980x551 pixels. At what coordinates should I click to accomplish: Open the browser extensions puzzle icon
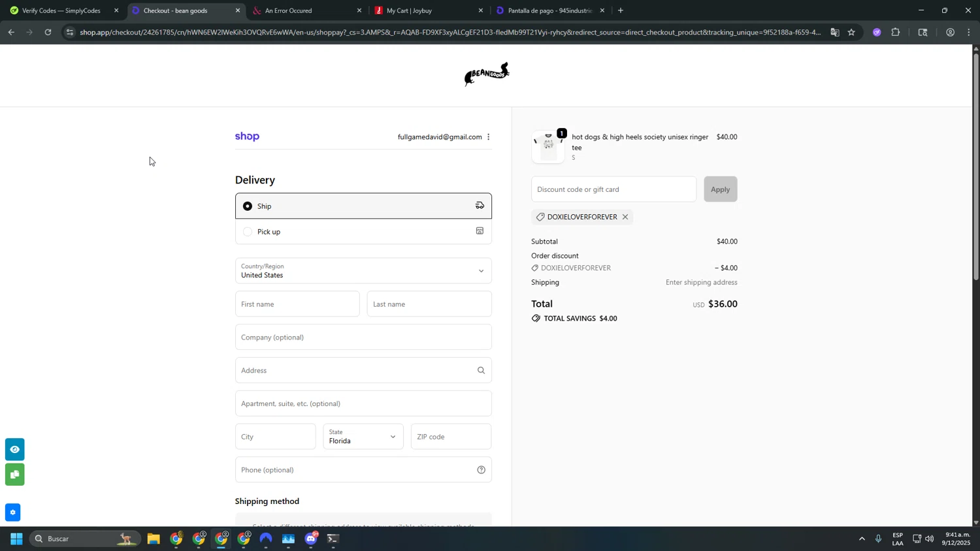[x=896, y=32]
